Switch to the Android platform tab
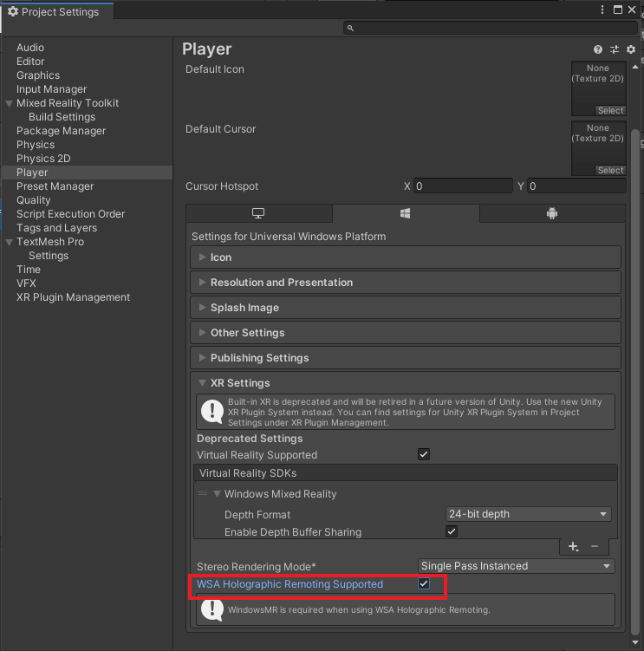This screenshot has width=644, height=651. tap(552, 213)
